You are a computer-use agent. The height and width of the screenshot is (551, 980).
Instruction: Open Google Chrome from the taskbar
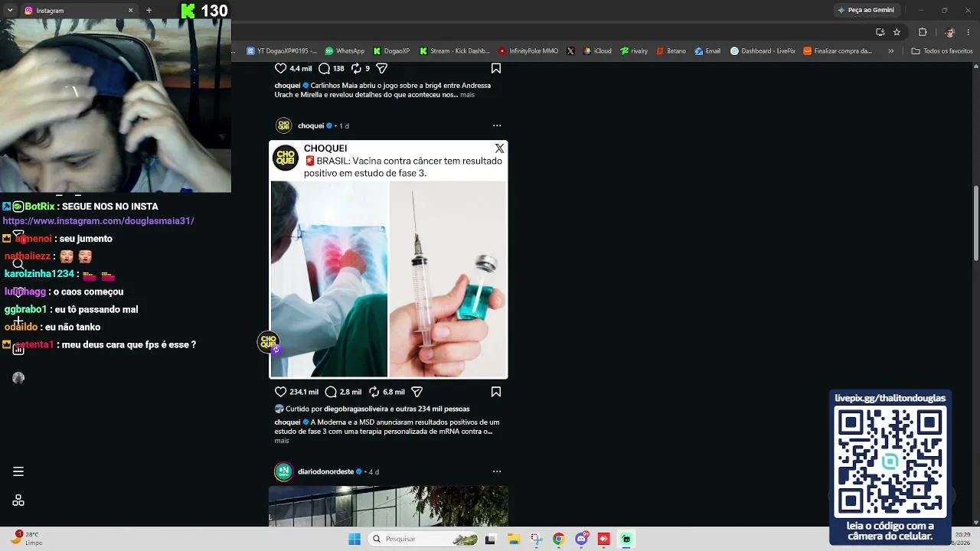click(559, 539)
